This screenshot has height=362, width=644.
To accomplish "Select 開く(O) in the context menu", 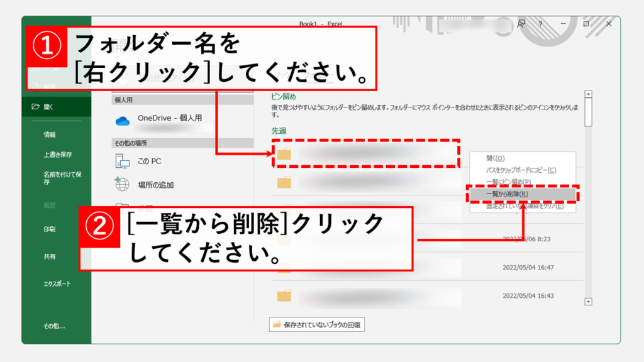I will pos(496,158).
